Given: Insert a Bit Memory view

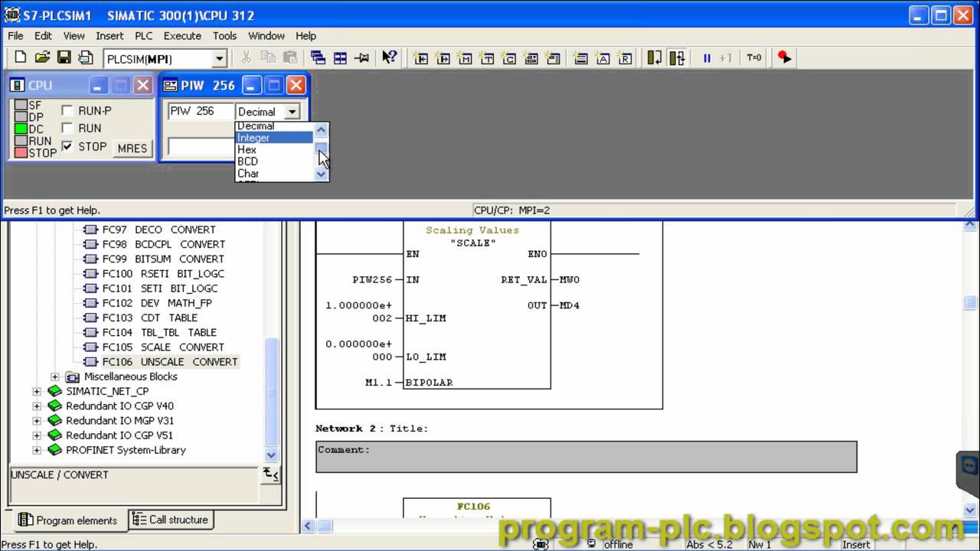Looking at the screenshot, I should 465,57.
